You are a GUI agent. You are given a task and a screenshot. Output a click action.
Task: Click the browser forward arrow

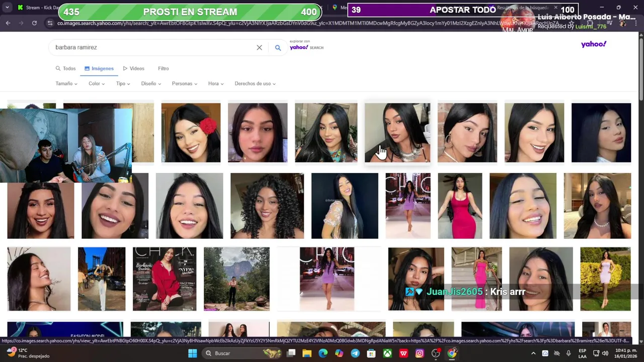point(21,23)
